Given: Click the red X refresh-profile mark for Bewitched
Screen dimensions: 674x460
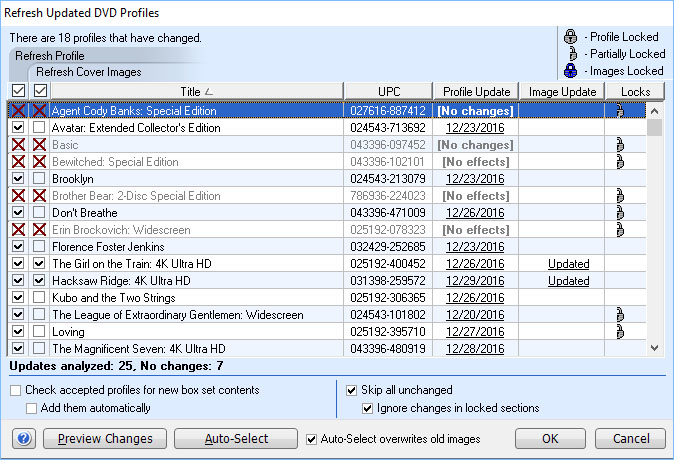Looking at the screenshot, I should (x=18, y=162).
